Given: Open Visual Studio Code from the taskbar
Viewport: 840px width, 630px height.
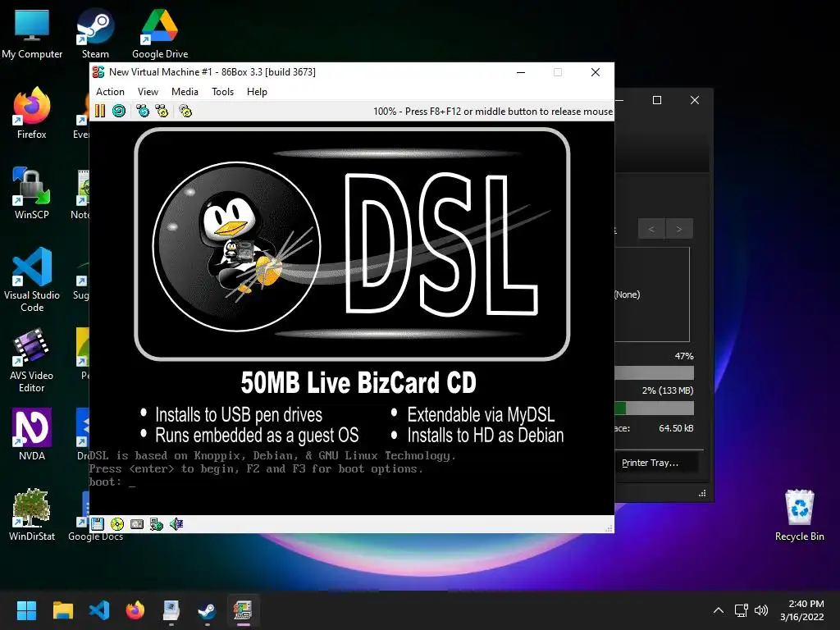Looking at the screenshot, I should [x=99, y=610].
